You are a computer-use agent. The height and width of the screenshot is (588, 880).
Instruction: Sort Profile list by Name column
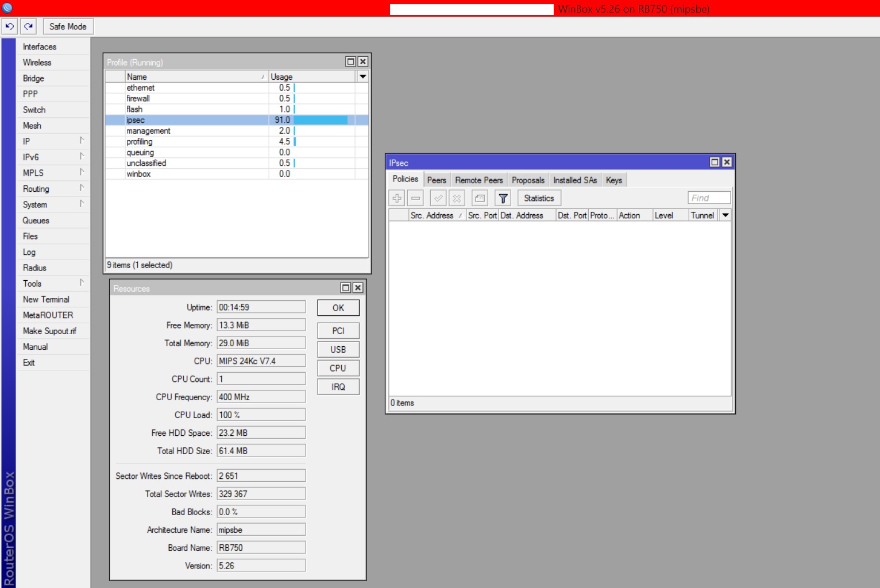[196, 77]
